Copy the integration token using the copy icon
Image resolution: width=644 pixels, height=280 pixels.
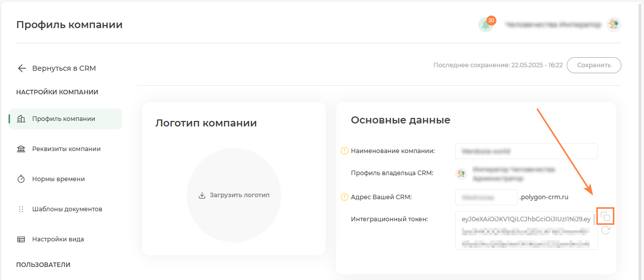(606, 217)
